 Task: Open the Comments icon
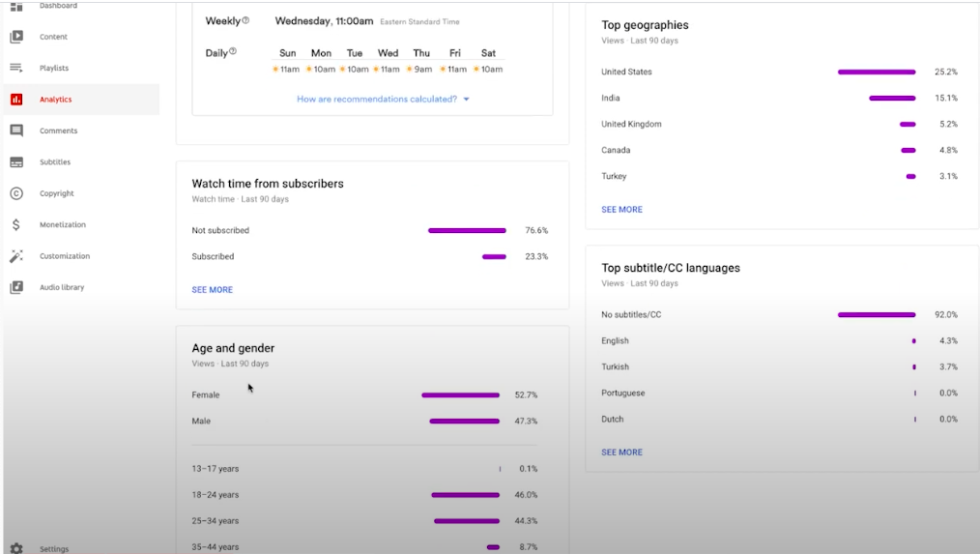[16, 131]
